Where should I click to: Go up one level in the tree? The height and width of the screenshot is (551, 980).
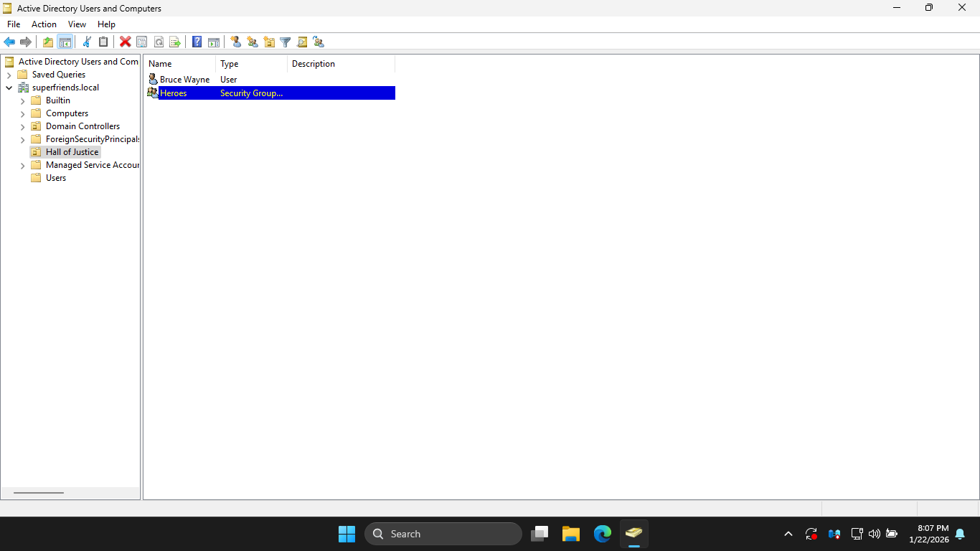[48, 42]
